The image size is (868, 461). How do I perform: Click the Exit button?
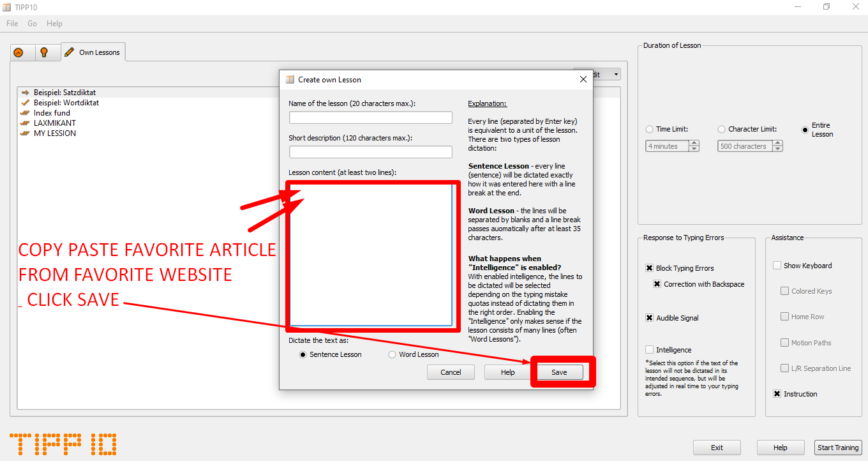[717, 448]
